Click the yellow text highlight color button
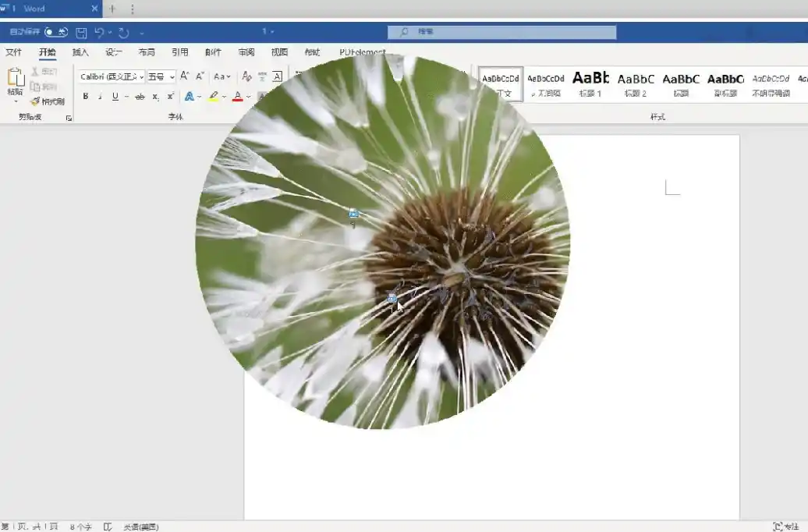 coord(213,97)
